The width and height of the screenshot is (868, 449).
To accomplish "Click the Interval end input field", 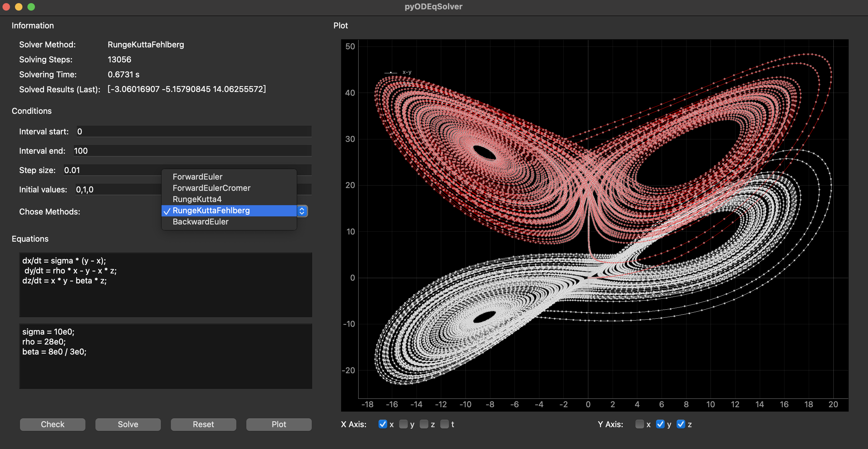I will [x=192, y=151].
